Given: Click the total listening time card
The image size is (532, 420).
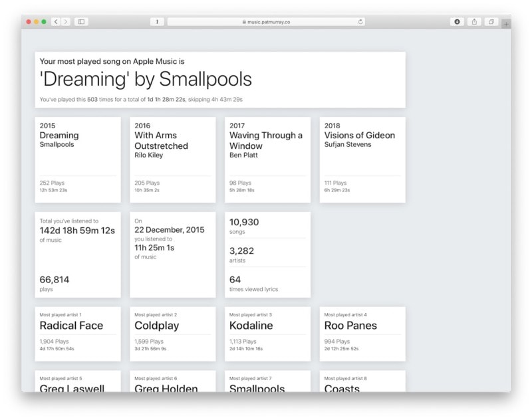Looking at the screenshot, I should click(76, 253).
